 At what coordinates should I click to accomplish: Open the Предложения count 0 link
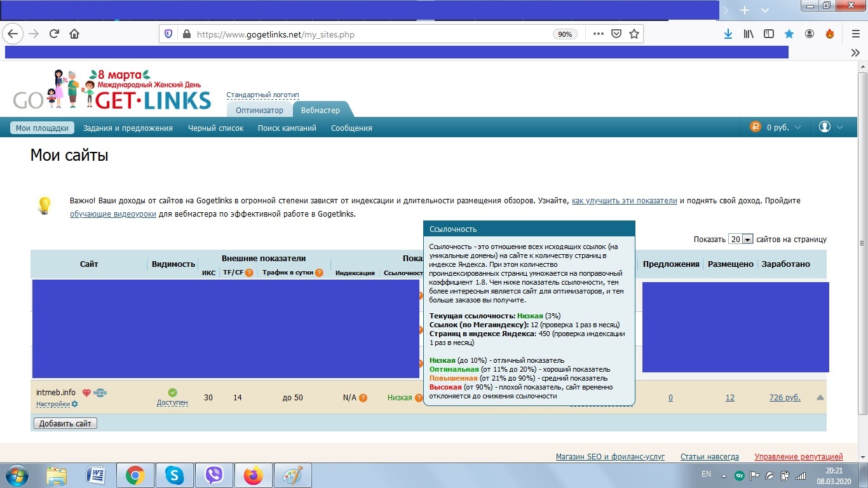point(670,398)
